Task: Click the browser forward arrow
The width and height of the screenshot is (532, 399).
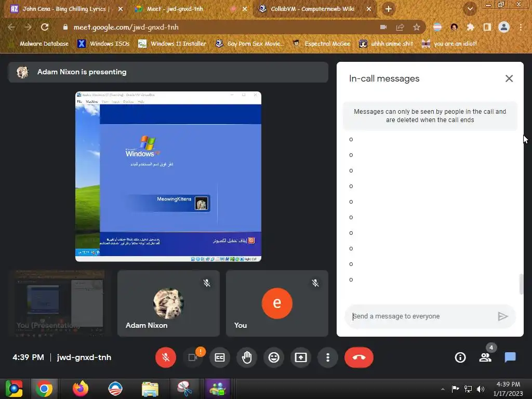Action: [28, 27]
